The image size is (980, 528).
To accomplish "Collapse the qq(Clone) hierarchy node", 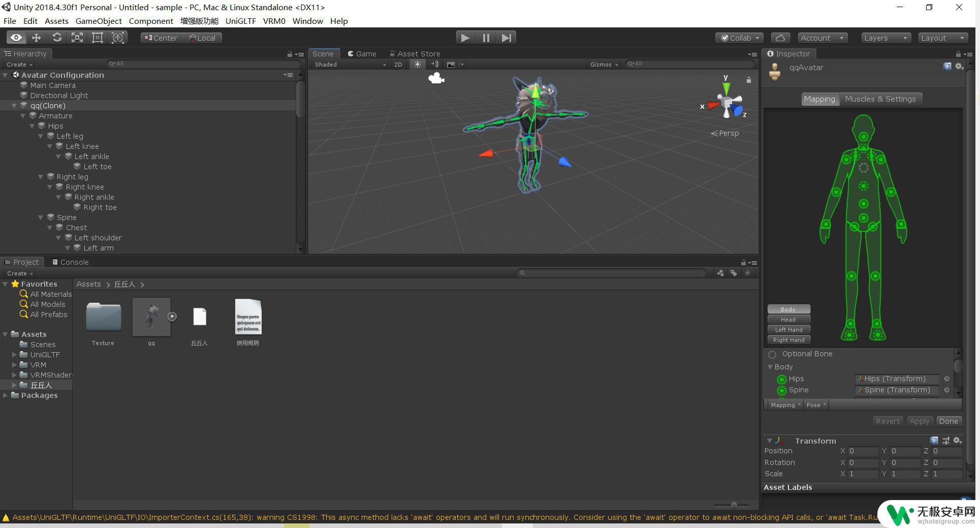I will 14,106.
